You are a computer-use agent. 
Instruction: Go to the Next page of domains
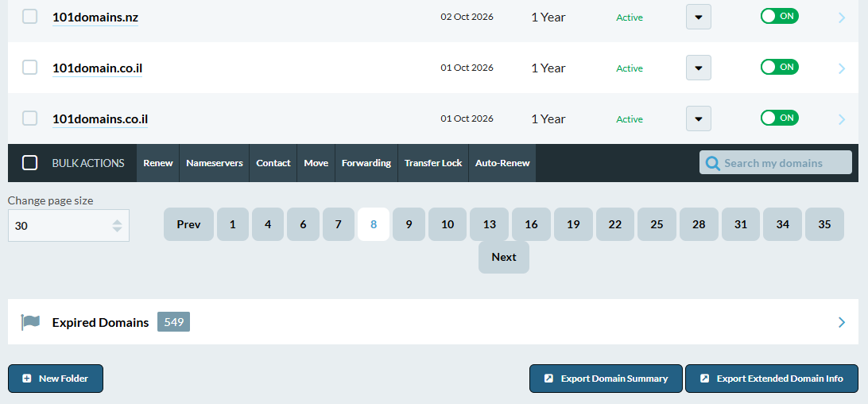coord(503,257)
